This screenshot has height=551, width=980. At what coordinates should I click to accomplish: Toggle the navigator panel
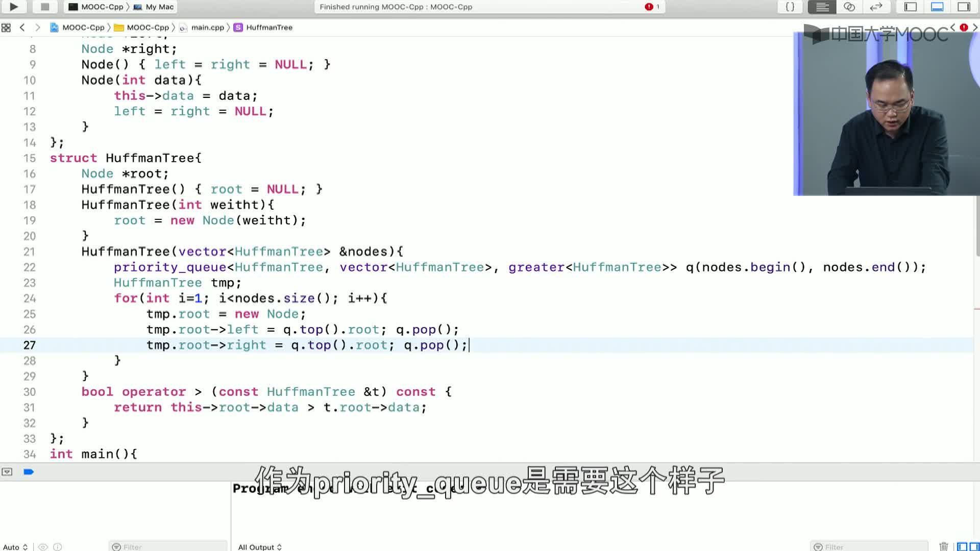click(x=911, y=7)
